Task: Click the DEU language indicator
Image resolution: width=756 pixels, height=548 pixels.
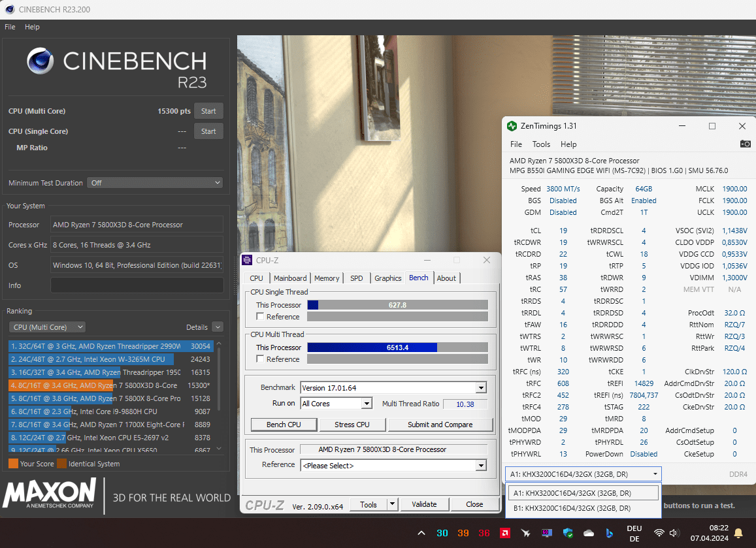Action: [634, 533]
